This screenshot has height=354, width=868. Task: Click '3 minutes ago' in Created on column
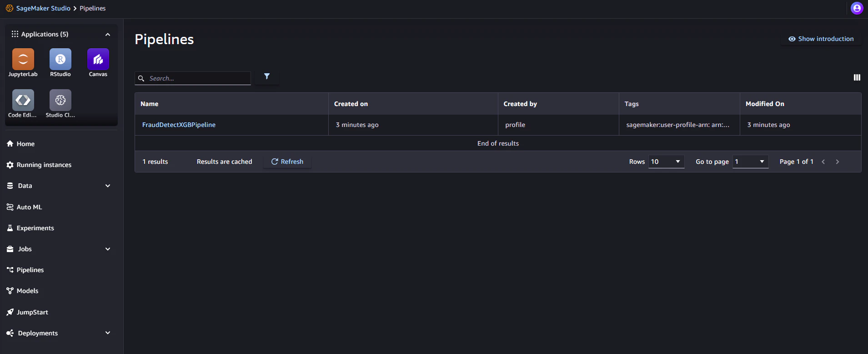(x=357, y=125)
